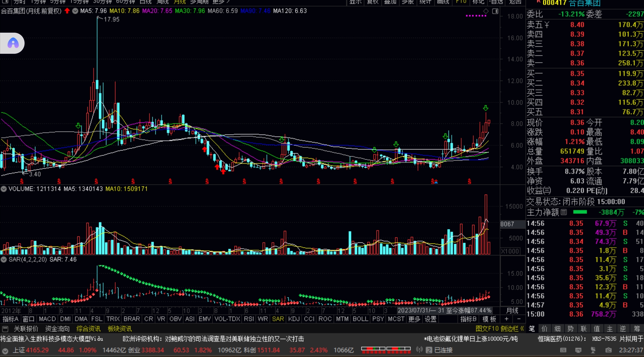This screenshot has height=357, width=644.
Task: Select the BOLL indicator tab
Action: pos(360,319)
